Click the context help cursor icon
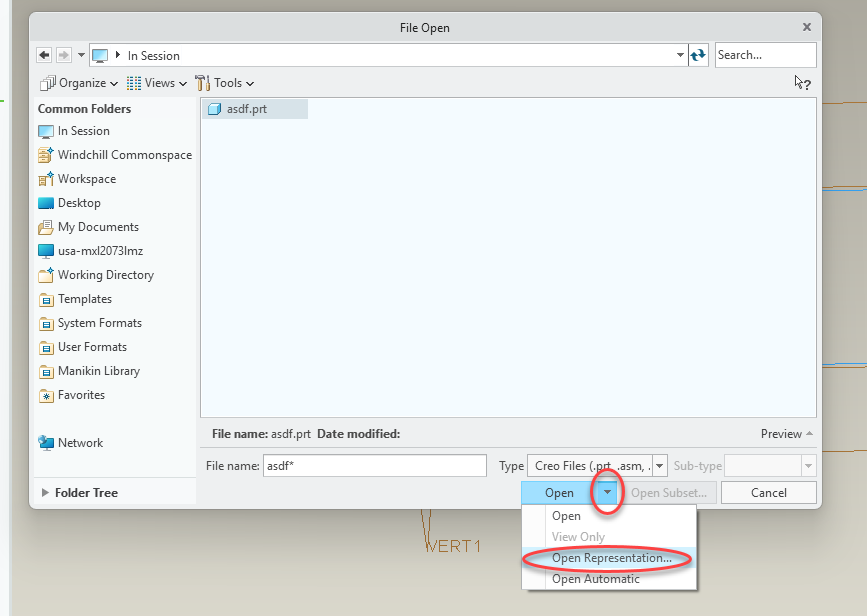 [x=802, y=83]
